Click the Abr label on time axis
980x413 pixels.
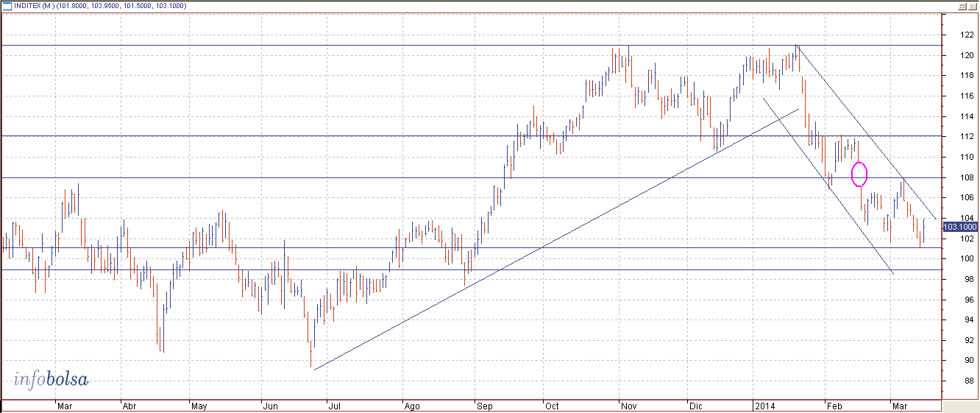129,406
